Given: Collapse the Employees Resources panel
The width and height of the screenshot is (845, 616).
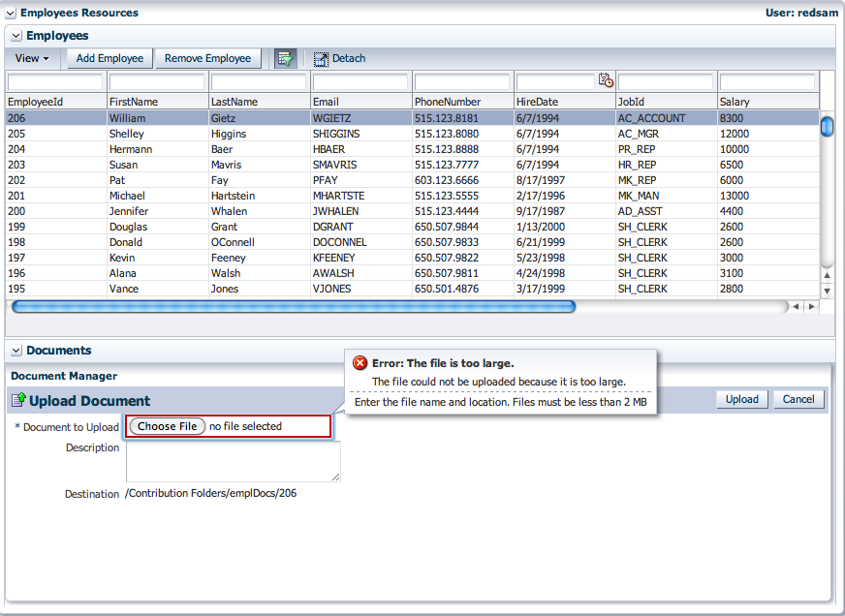Looking at the screenshot, I should point(12,12).
